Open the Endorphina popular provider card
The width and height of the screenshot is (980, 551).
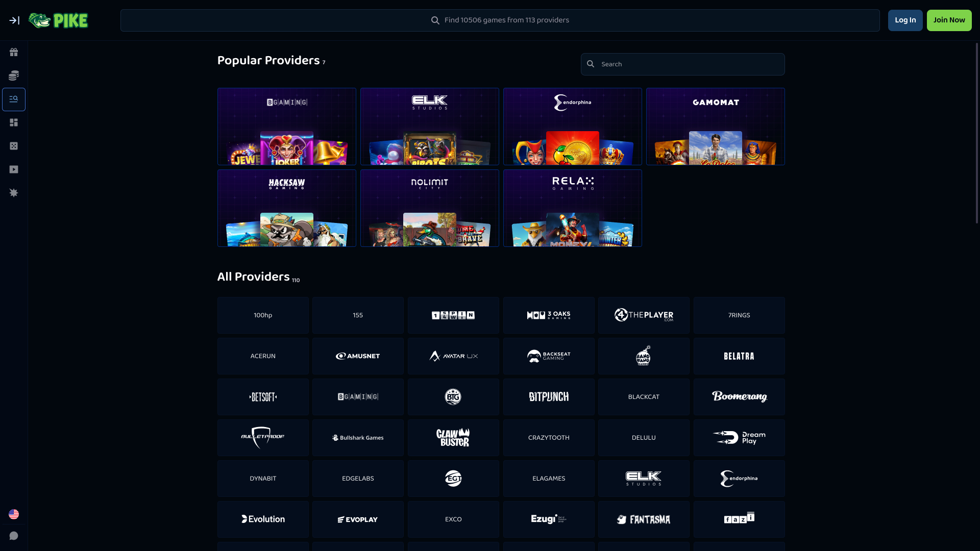573,127
